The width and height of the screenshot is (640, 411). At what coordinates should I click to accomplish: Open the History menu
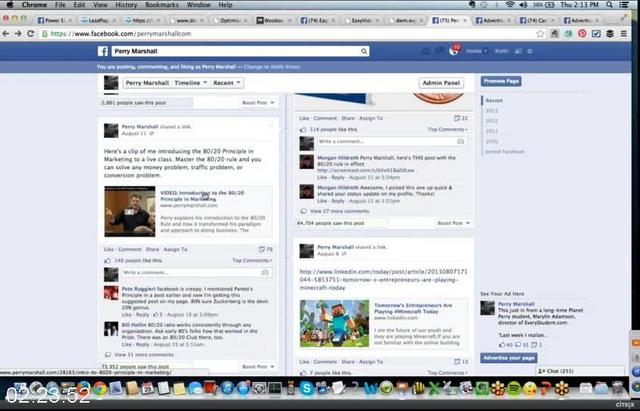click(126, 5)
